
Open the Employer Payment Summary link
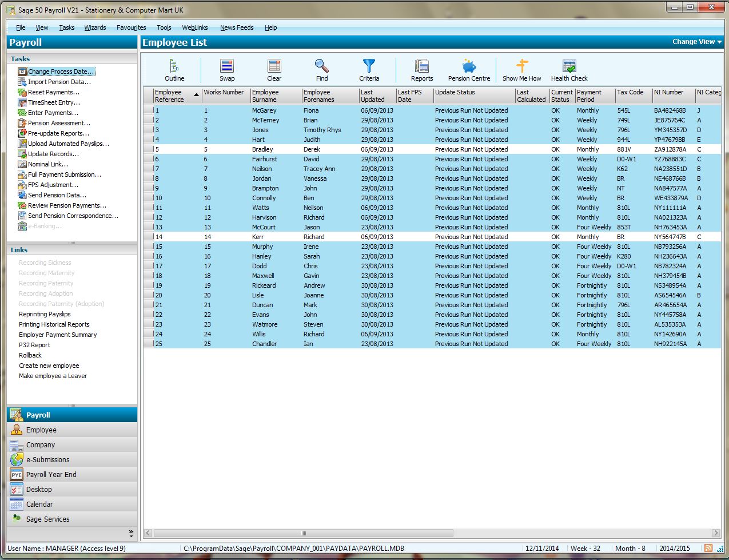tap(58, 335)
